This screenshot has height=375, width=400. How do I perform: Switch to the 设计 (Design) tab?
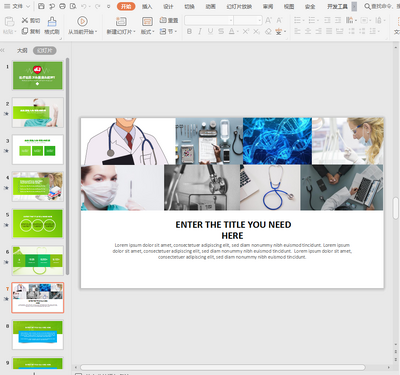[x=168, y=6]
